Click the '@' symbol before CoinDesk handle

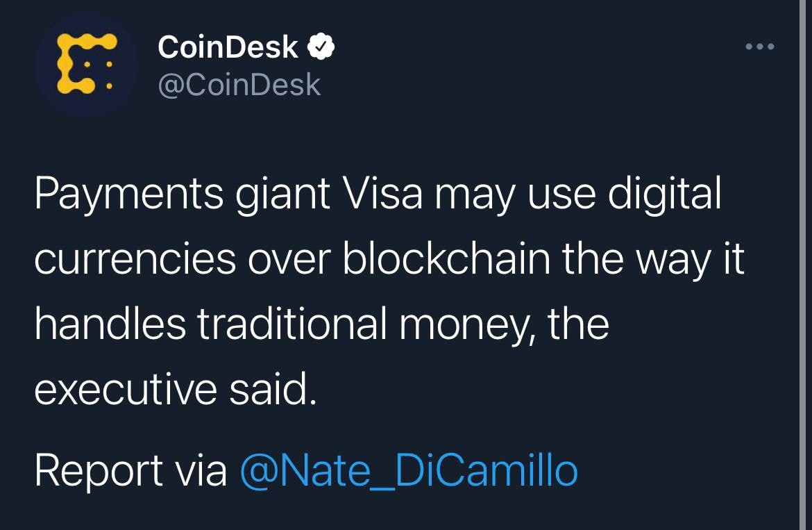[x=170, y=85]
